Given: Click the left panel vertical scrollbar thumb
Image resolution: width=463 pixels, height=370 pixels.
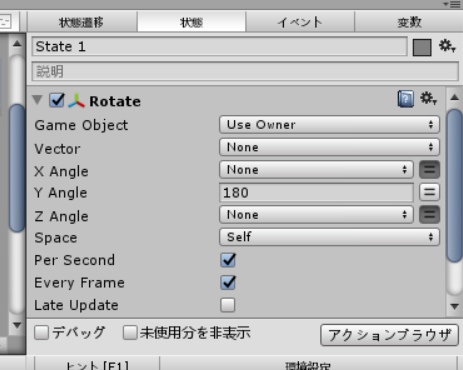Looking at the screenshot, I should coord(17,168).
